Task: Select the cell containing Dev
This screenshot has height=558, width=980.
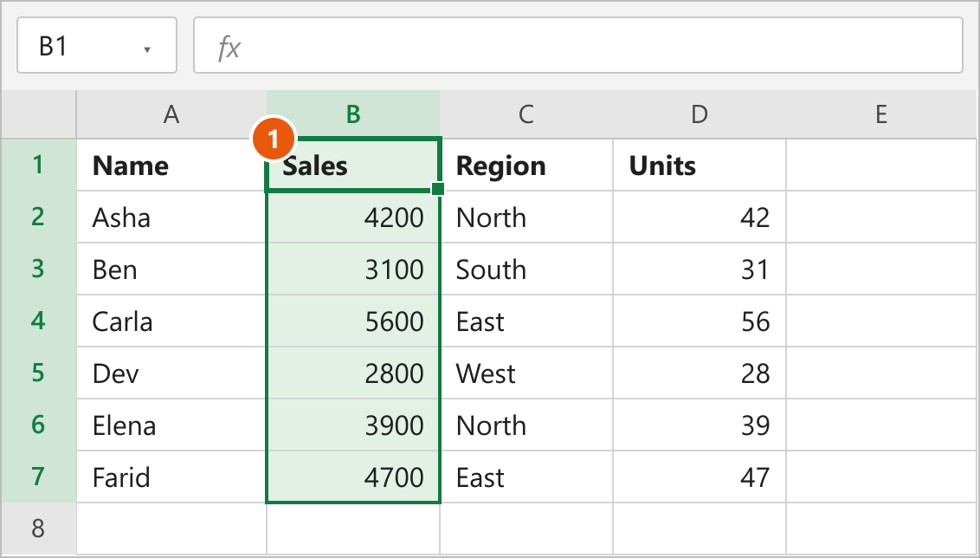Action: 171,373
